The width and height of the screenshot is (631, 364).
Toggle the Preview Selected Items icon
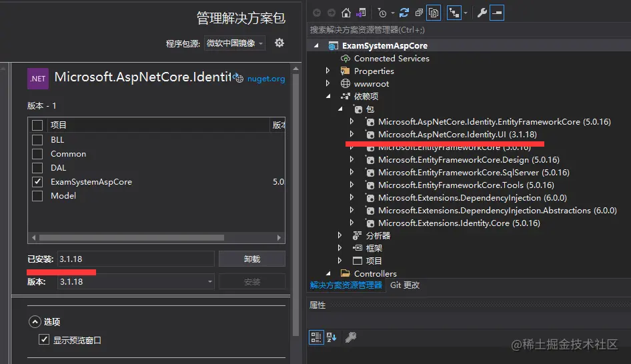[497, 13]
